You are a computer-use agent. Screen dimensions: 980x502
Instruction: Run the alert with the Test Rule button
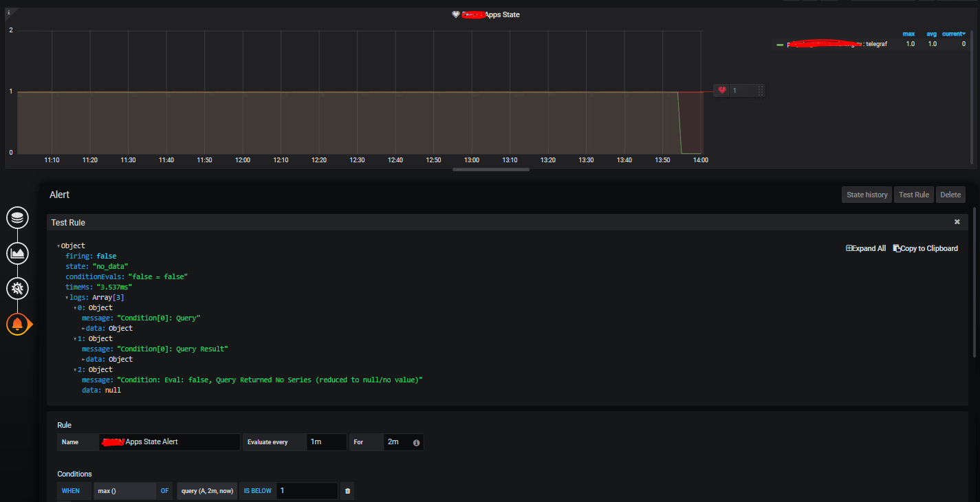point(913,194)
